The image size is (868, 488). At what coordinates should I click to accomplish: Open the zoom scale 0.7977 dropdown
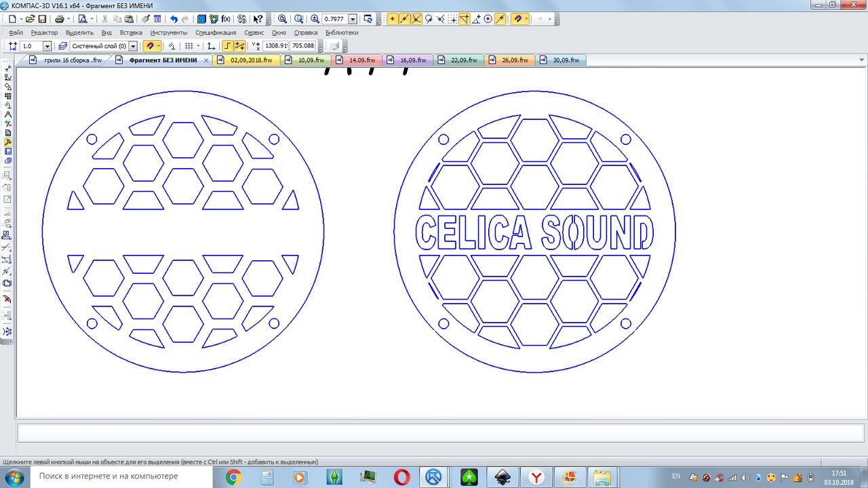(353, 19)
